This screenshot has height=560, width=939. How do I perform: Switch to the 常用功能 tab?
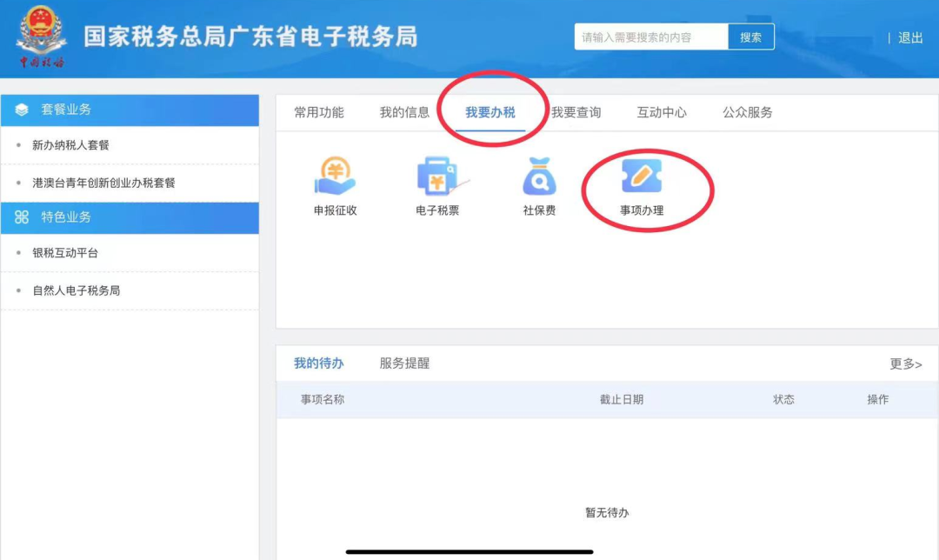pos(318,112)
